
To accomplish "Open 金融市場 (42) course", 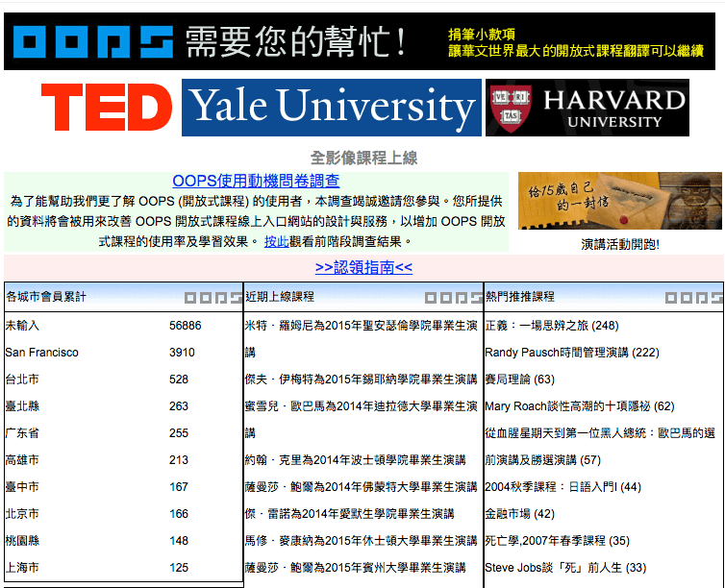I will [x=519, y=514].
